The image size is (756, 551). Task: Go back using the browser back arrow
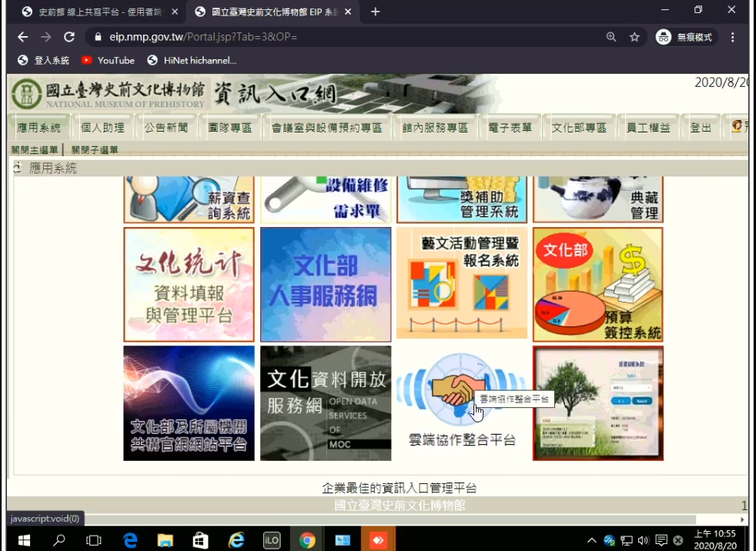click(x=22, y=37)
